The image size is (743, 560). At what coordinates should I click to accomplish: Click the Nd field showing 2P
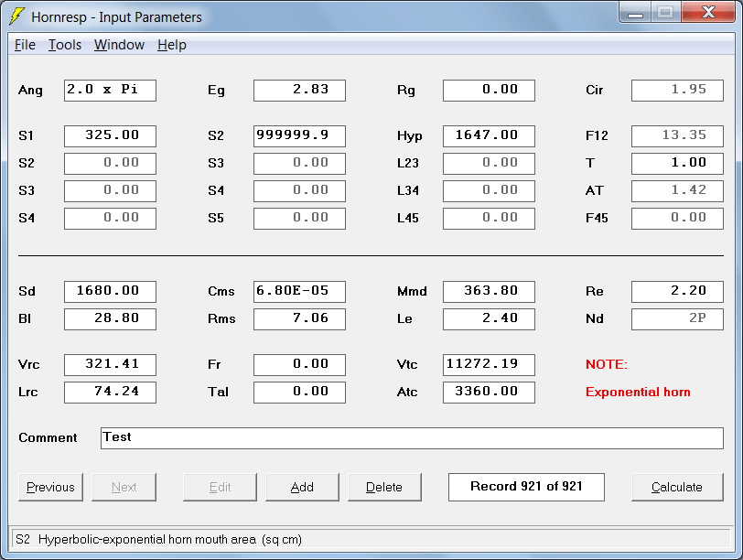(678, 318)
